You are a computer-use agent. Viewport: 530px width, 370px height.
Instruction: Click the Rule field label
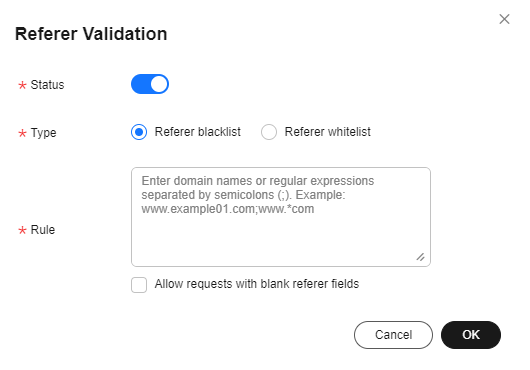tap(43, 230)
